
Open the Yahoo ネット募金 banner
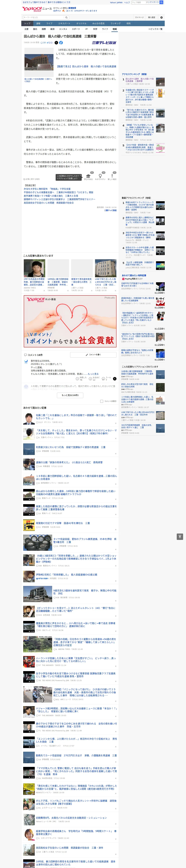70,321
